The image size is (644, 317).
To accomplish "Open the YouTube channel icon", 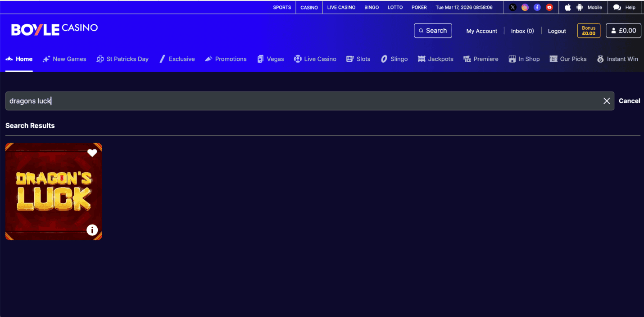I will (549, 7).
